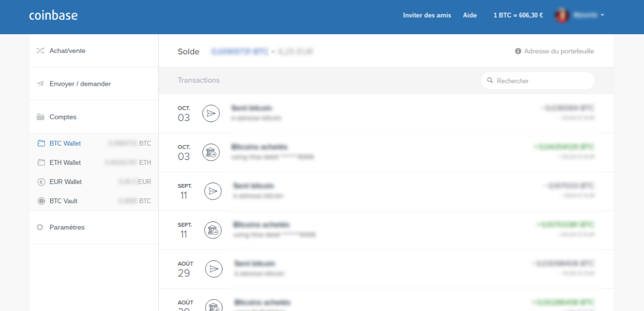Click the 1 BTC = 606,30 € rate
Viewport: 644px width, 311px height.
point(518,15)
